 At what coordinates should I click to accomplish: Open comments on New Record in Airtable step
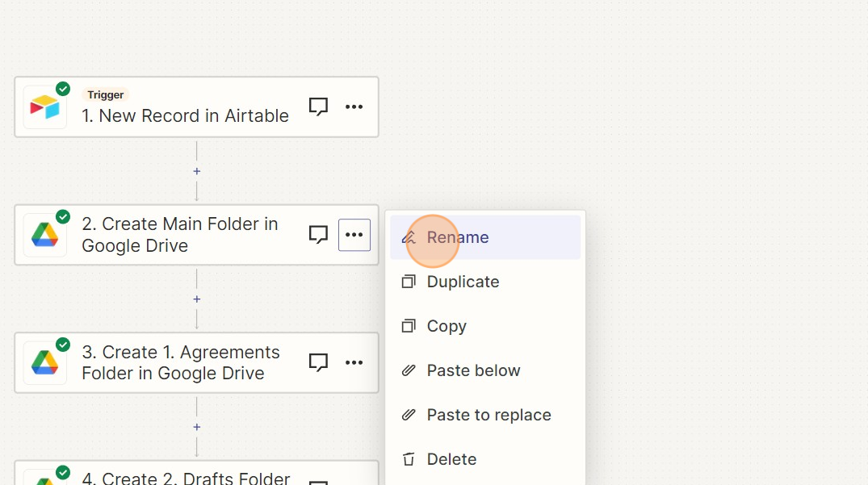pyautogui.click(x=318, y=107)
